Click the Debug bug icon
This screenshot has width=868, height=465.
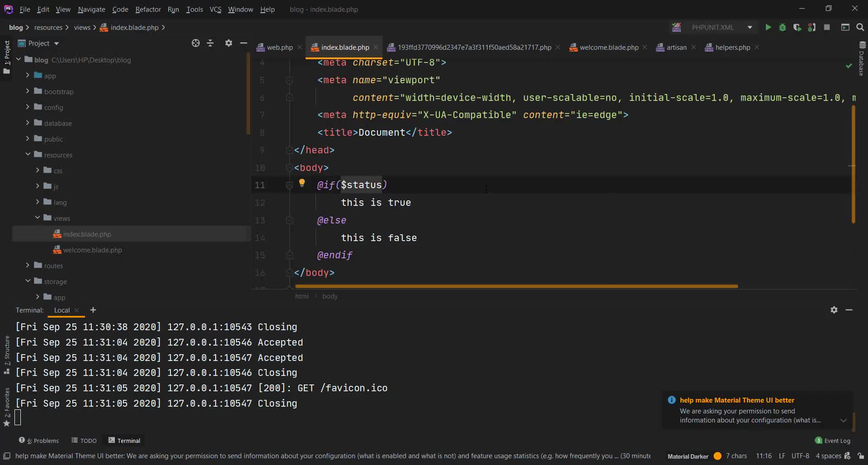782,28
